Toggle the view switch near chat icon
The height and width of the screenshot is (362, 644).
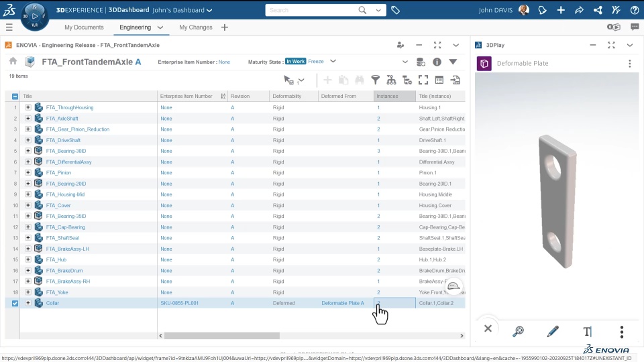coord(614,27)
